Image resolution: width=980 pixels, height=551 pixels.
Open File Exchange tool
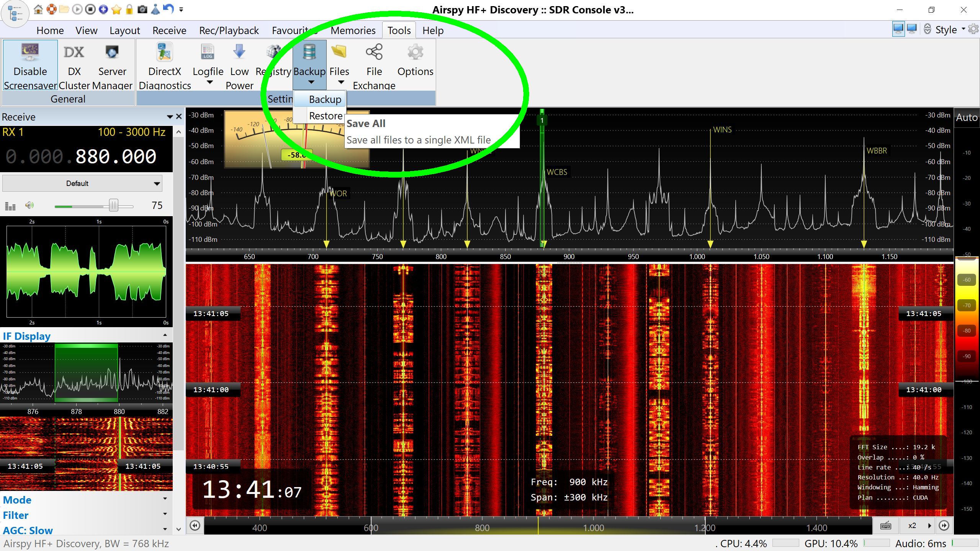pyautogui.click(x=374, y=52)
